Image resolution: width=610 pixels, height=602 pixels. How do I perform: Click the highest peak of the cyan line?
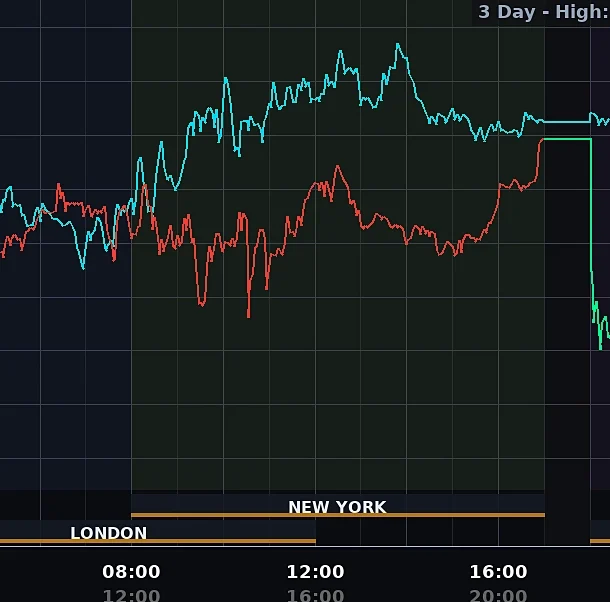[x=398, y=45]
